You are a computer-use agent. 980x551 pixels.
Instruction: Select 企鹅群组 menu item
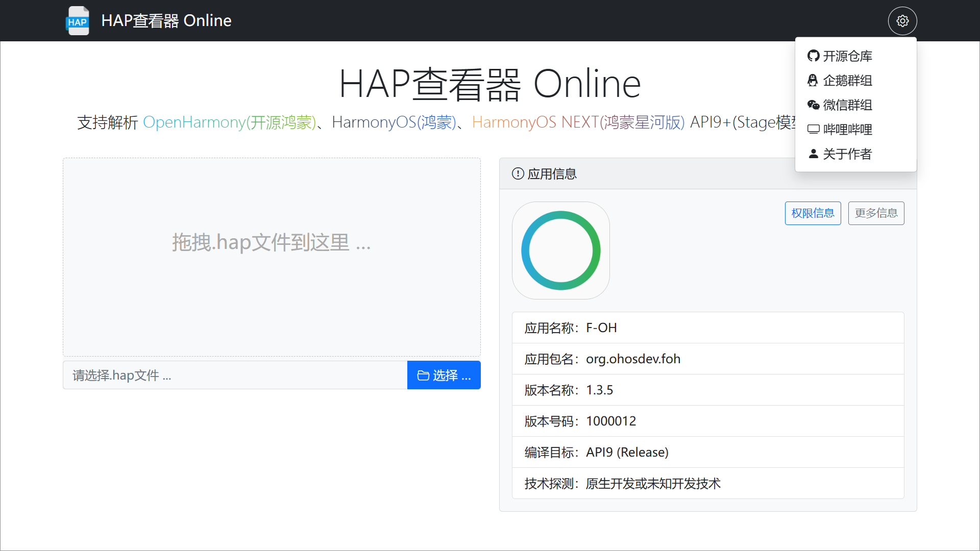click(847, 80)
